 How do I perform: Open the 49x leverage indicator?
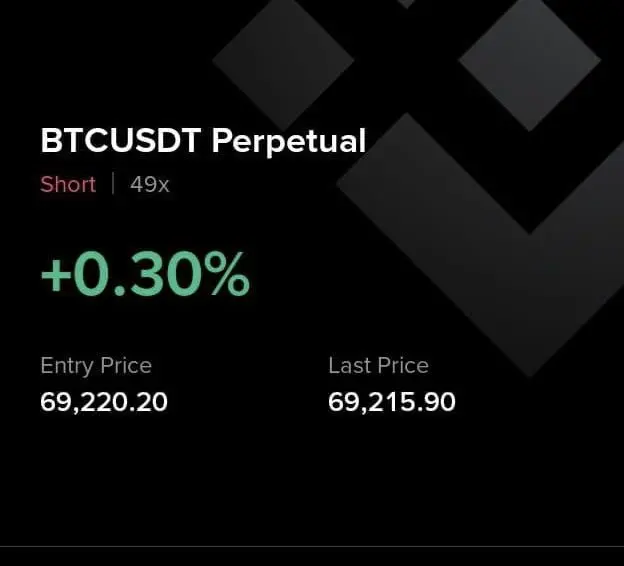pos(150,185)
